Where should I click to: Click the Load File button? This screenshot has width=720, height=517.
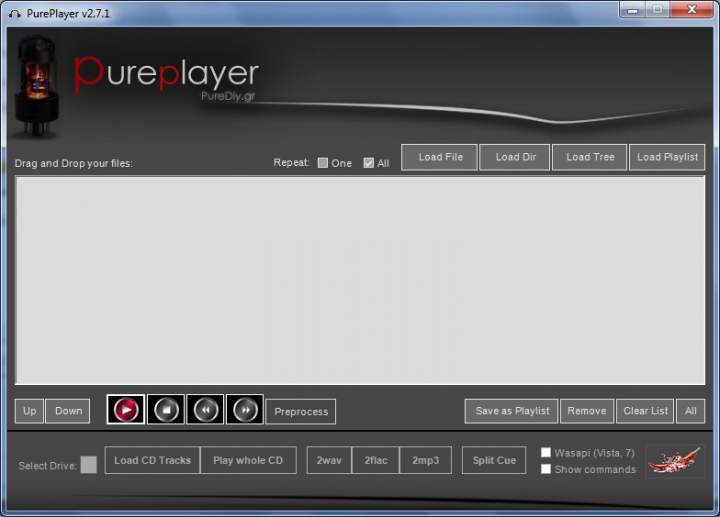click(439, 157)
